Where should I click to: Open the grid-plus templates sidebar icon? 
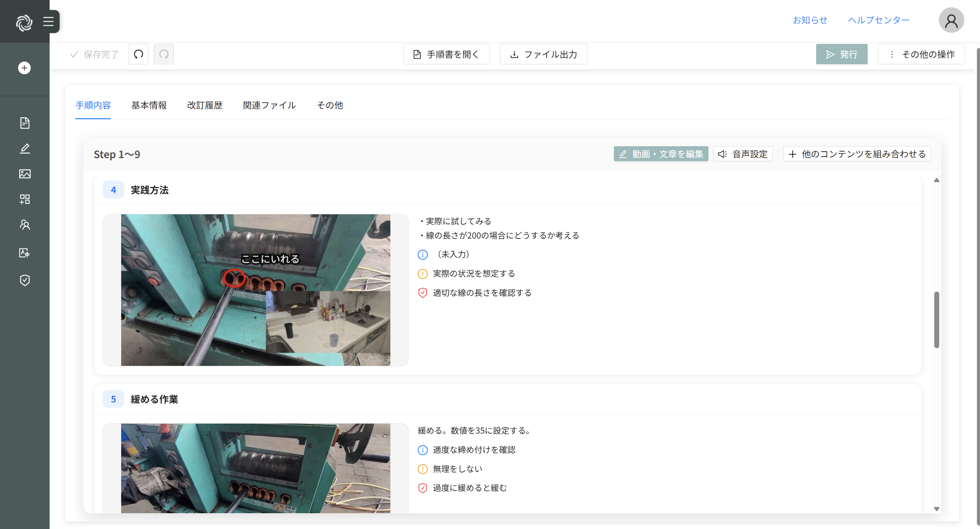click(25, 199)
